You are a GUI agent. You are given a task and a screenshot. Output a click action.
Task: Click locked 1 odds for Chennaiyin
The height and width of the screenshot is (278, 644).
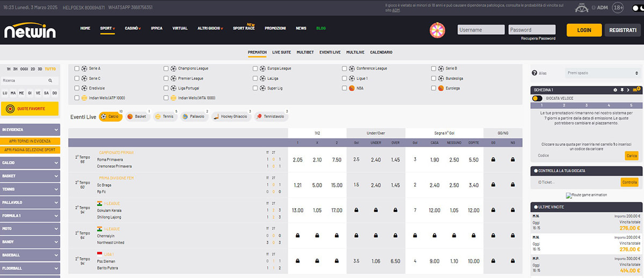coord(298,236)
